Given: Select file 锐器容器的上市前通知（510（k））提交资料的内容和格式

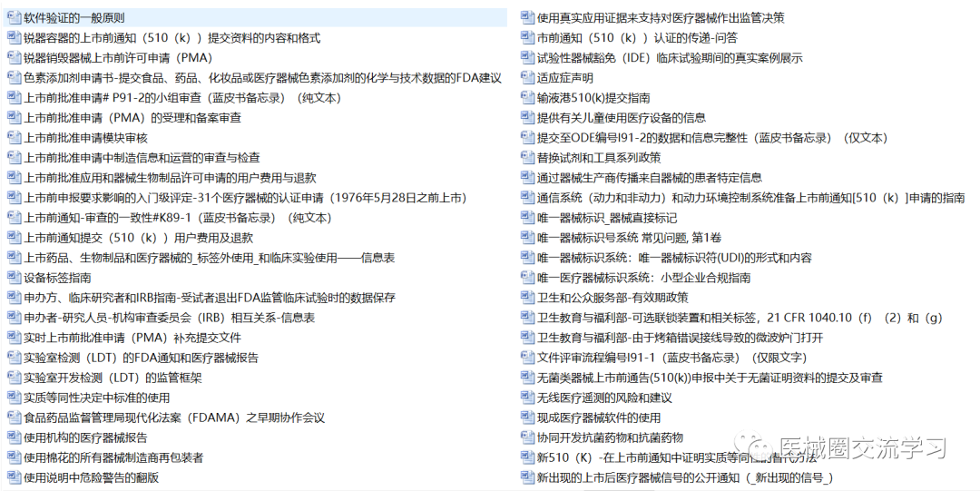Looking at the screenshot, I should pyautogui.click(x=171, y=38).
